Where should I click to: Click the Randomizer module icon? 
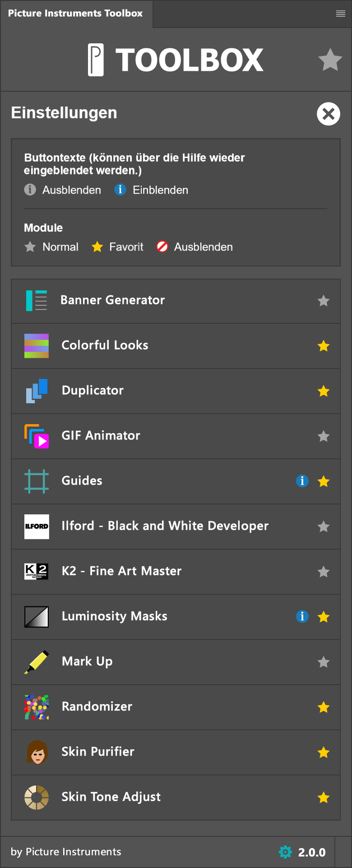tap(37, 707)
